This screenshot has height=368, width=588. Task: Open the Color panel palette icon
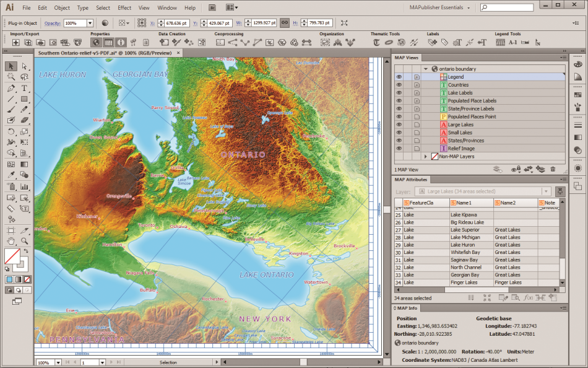[x=577, y=64]
